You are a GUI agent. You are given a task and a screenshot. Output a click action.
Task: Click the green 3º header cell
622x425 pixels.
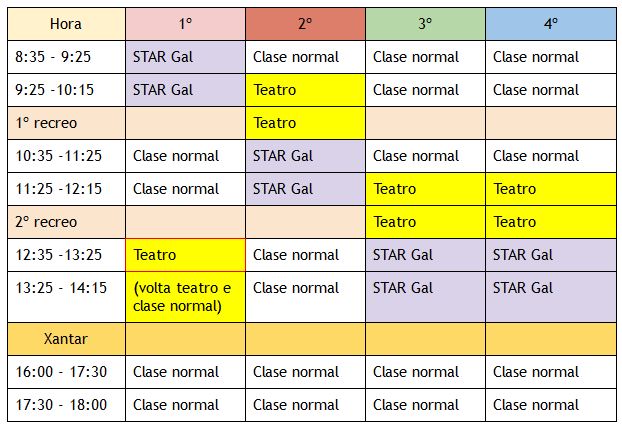(425, 24)
